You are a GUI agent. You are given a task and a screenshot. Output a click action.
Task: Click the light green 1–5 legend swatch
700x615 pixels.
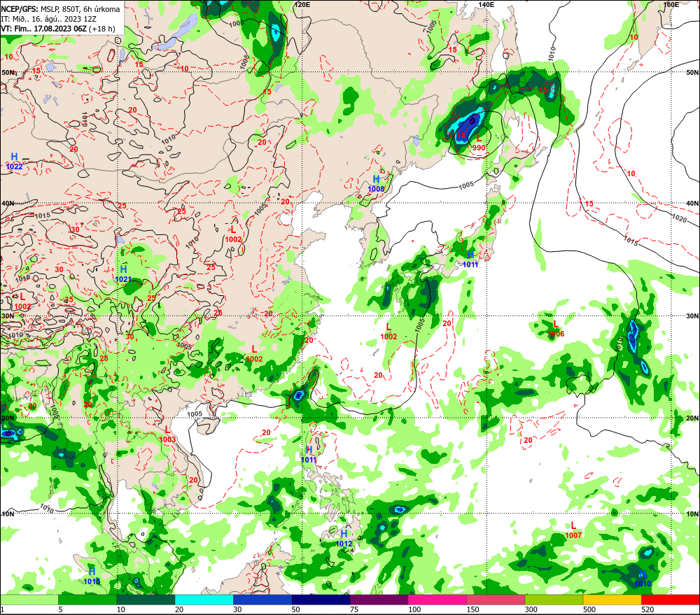coord(29,600)
